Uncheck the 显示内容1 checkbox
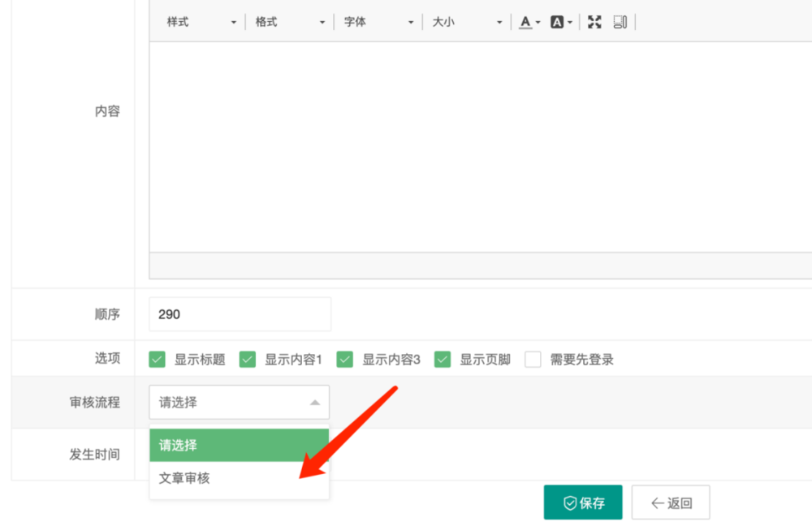Screen dimensions: 812x526 tap(248, 360)
